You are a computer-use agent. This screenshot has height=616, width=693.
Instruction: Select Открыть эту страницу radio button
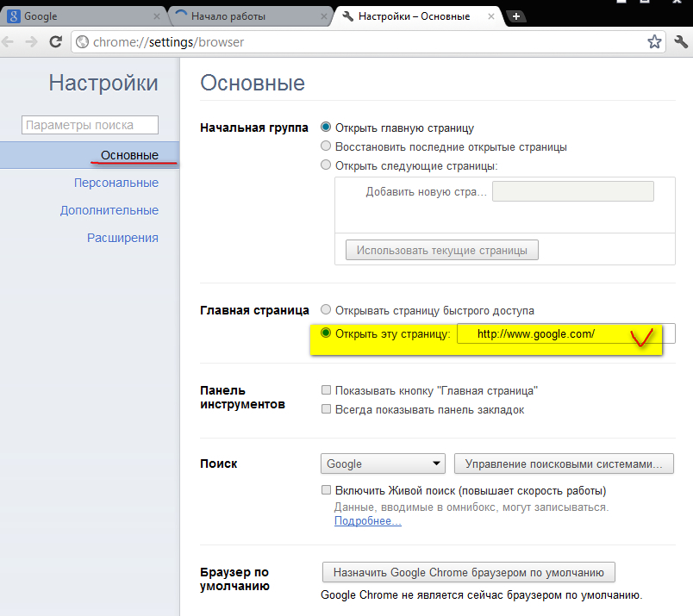click(x=326, y=333)
